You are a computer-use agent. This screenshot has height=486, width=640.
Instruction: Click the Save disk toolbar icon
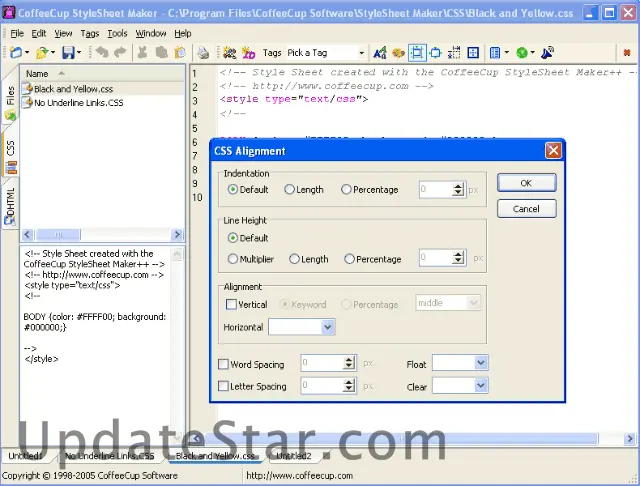[68, 53]
